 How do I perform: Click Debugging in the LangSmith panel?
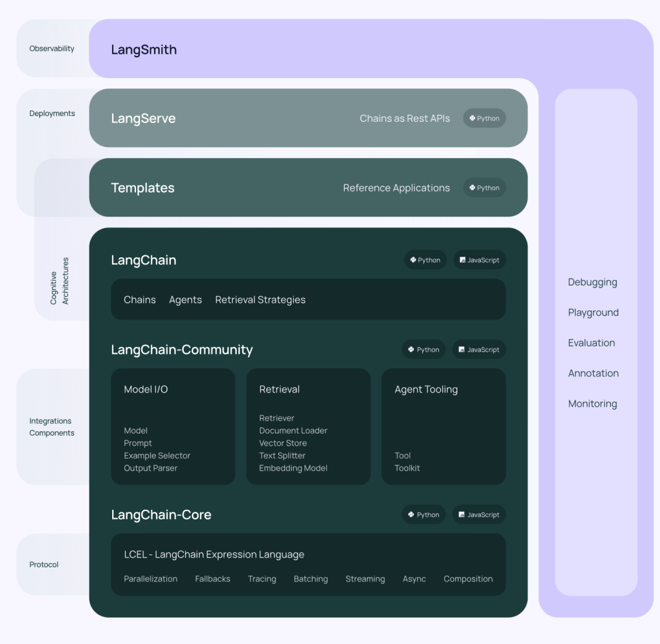click(x=592, y=282)
